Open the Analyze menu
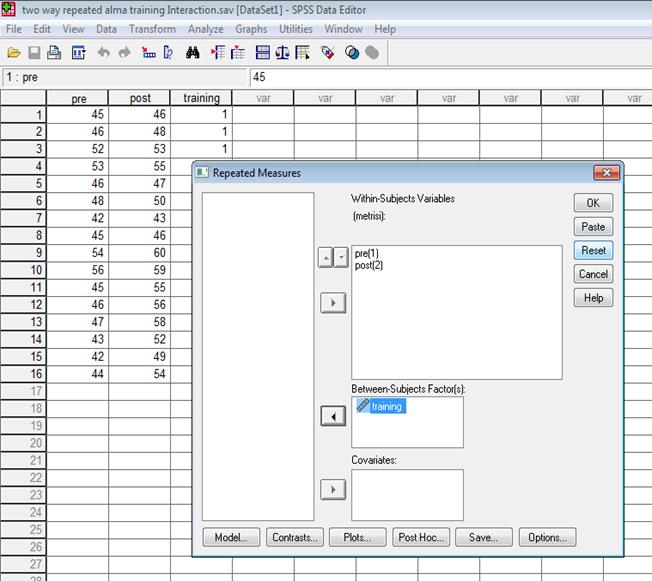Screen dimensions: 652x581 (206, 29)
